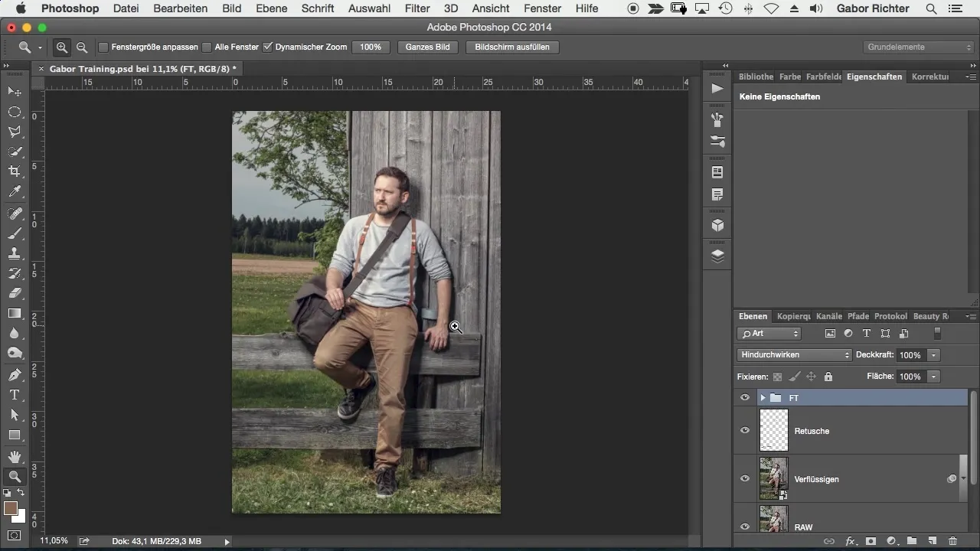
Task: Click the foreground color swatch
Action: tap(10, 508)
